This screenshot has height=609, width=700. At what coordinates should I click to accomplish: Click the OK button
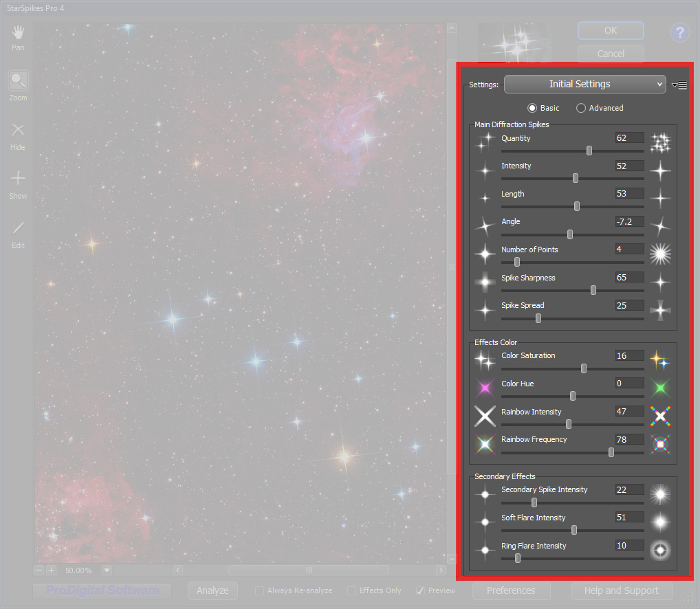tap(611, 30)
